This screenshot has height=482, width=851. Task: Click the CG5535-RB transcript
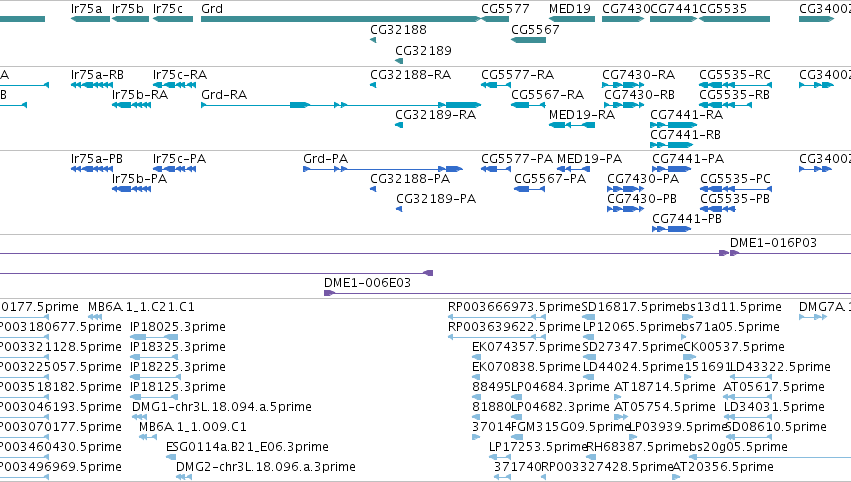click(726, 105)
